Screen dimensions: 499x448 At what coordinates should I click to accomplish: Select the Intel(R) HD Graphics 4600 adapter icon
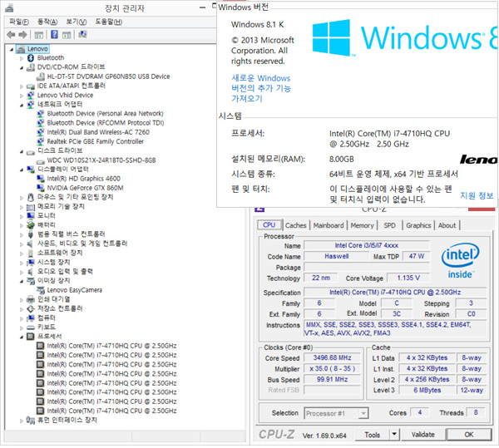pyautogui.click(x=41, y=179)
